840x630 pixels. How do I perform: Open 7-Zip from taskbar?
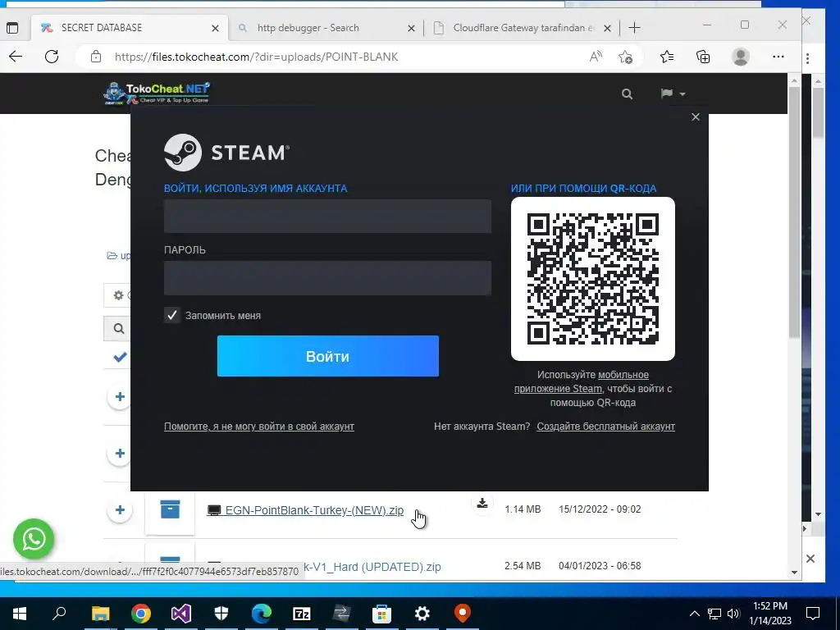302,614
